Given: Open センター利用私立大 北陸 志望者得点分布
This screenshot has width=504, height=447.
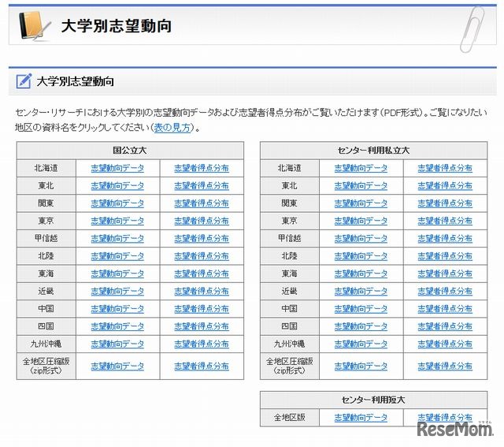Looking at the screenshot, I should [x=445, y=256].
